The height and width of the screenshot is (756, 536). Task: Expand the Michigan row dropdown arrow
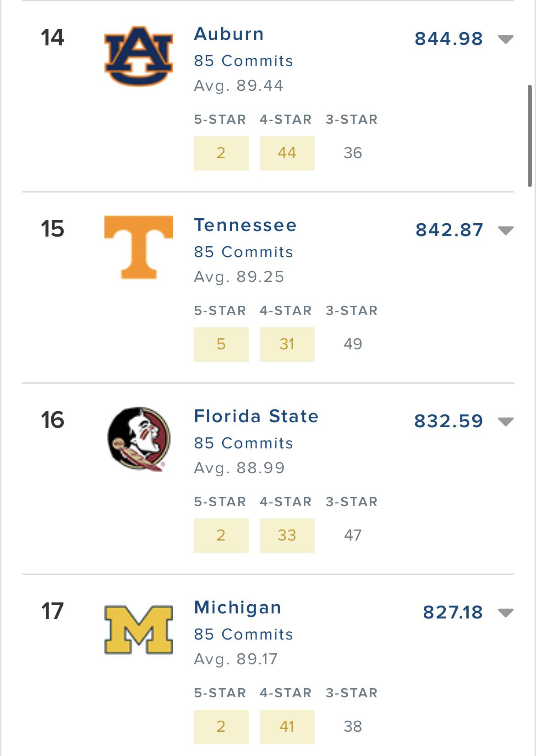tap(505, 613)
